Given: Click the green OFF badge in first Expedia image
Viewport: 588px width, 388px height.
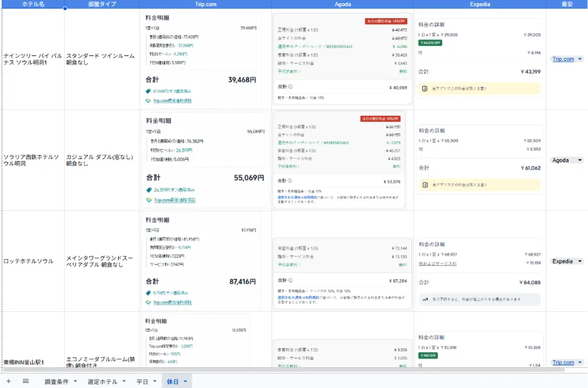Looking at the screenshot, I should [430, 43].
